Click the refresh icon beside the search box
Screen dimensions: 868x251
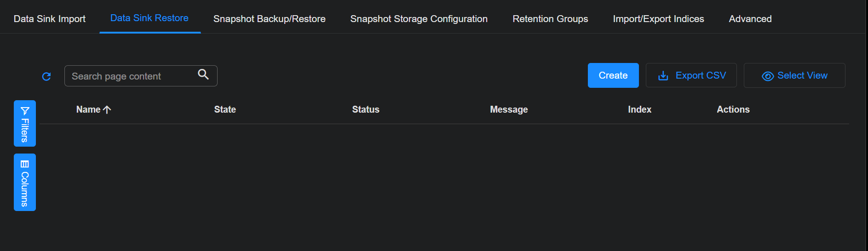[x=46, y=76]
